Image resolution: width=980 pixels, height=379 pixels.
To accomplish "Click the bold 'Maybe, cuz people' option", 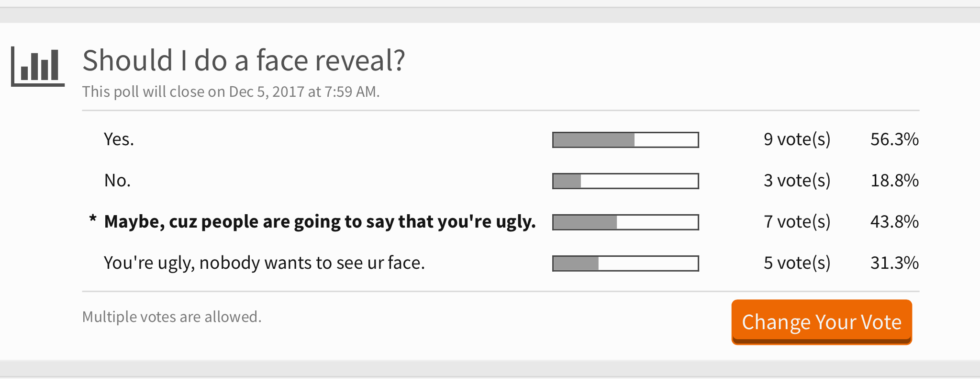I will (320, 222).
